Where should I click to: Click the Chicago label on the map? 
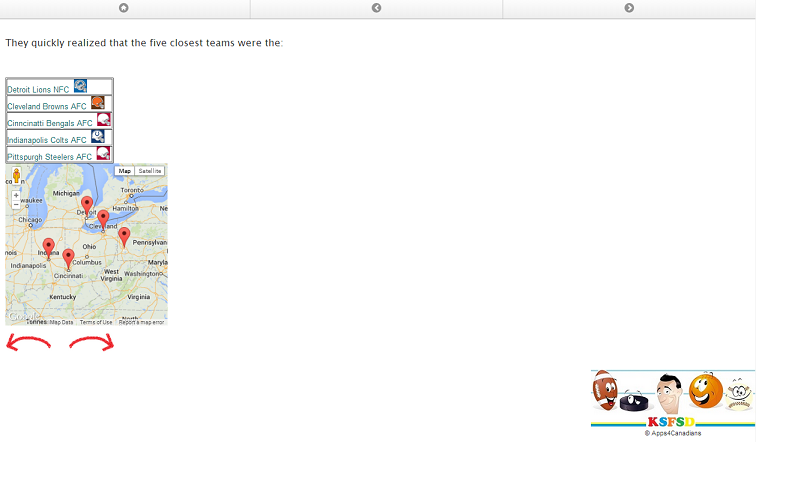(30, 220)
